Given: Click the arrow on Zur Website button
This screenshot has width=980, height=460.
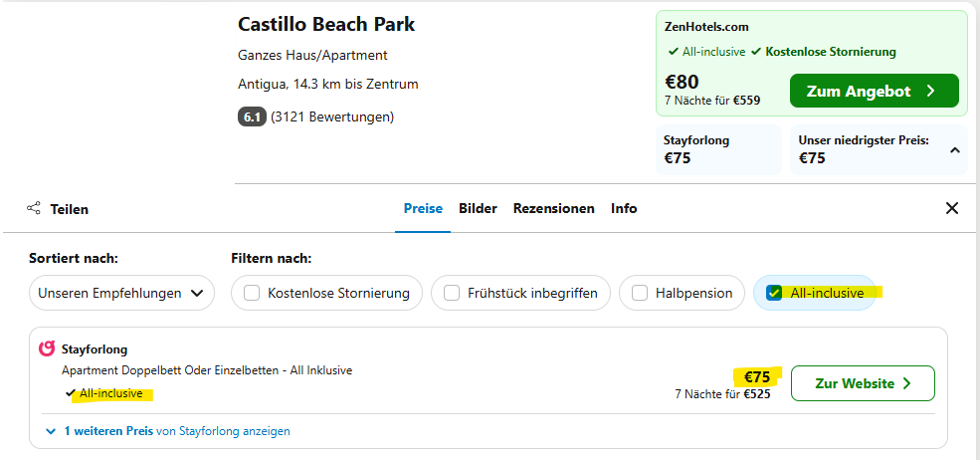Looking at the screenshot, I should tap(907, 383).
